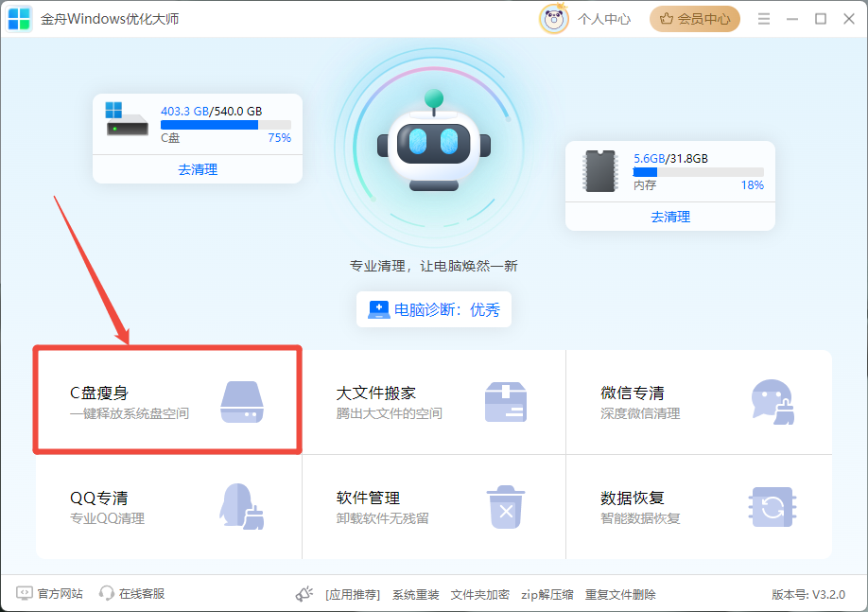Click the monitor icon for 官方网站
The width and height of the screenshot is (868, 612).
(25, 593)
